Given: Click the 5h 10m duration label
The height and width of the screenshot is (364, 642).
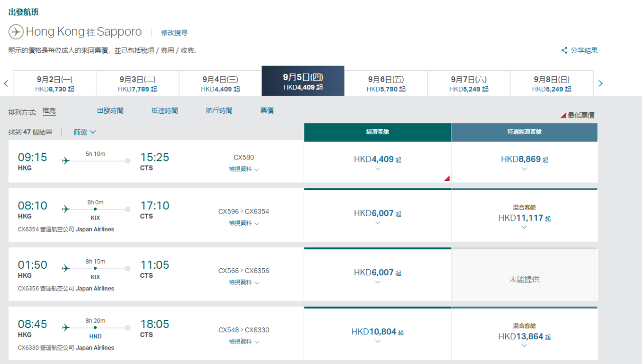Looking at the screenshot, I should click(95, 154).
